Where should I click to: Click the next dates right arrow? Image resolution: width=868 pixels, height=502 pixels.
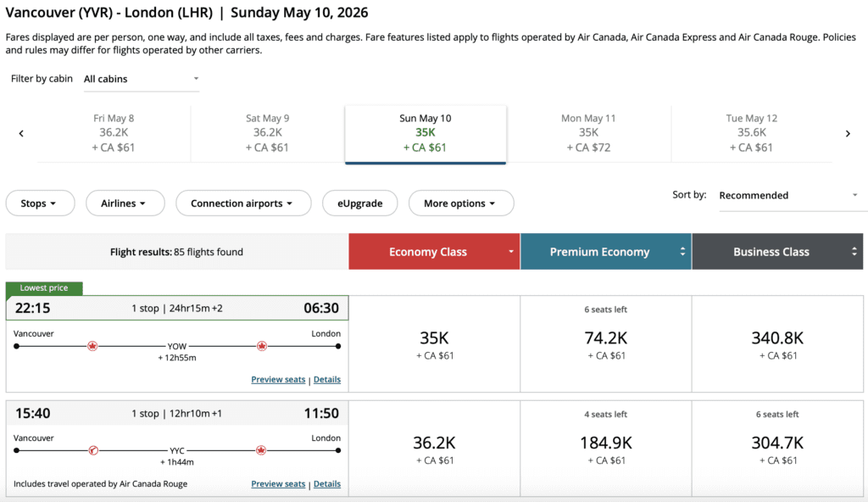pyautogui.click(x=847, y=133)
